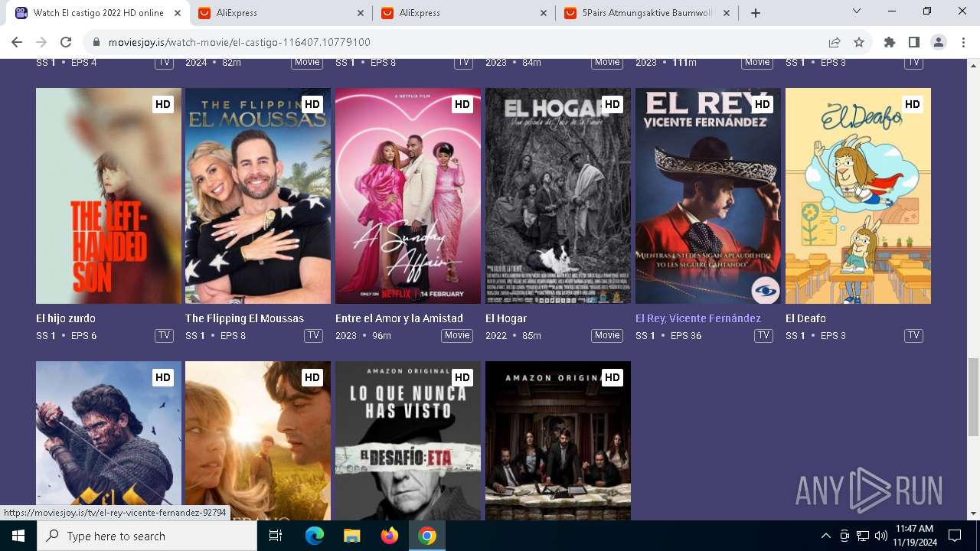Open archer warrior poster thumbnail
Image resolution: width=980 pixels, height=551 pixels.
[x=109, y=441]
